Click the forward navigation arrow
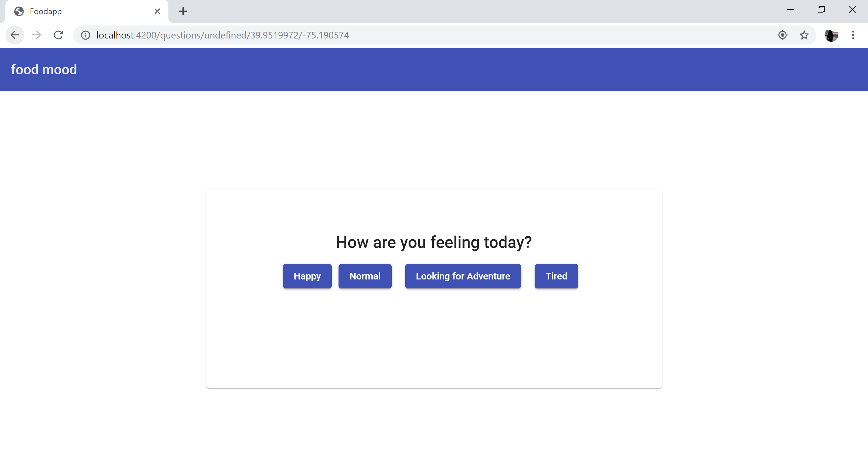This screenshot has height=460, width=868. 37,35
